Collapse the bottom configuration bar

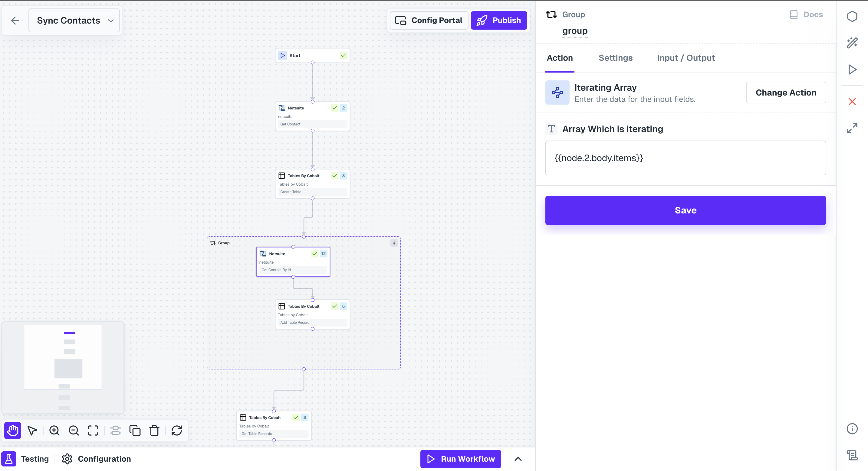click(518, 459)
